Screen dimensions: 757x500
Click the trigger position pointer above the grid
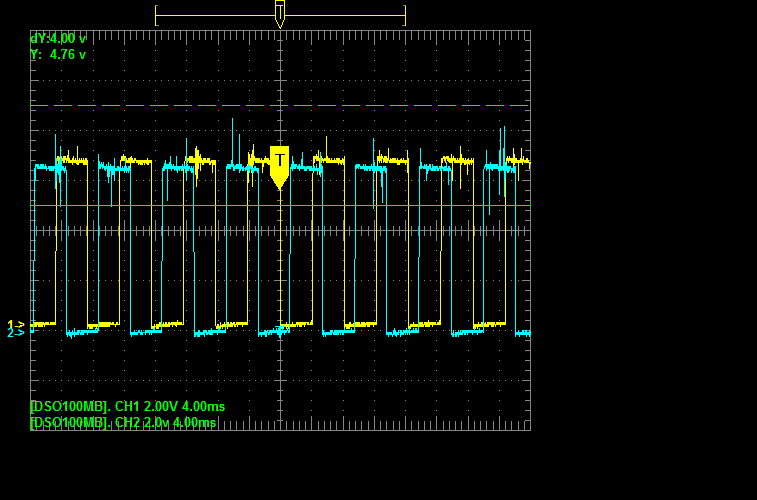[x=280, y=14]
